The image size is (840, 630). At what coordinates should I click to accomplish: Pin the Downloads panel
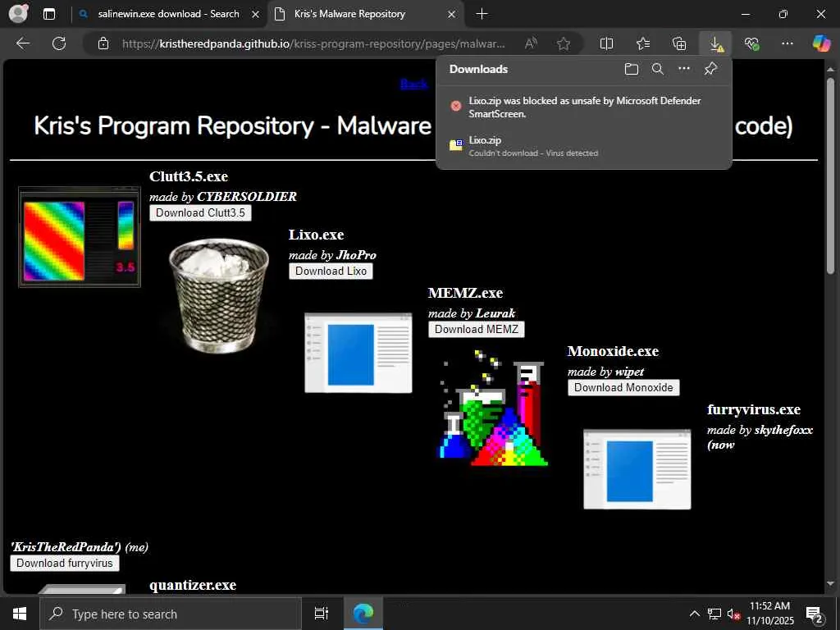[x=710, y=69]
